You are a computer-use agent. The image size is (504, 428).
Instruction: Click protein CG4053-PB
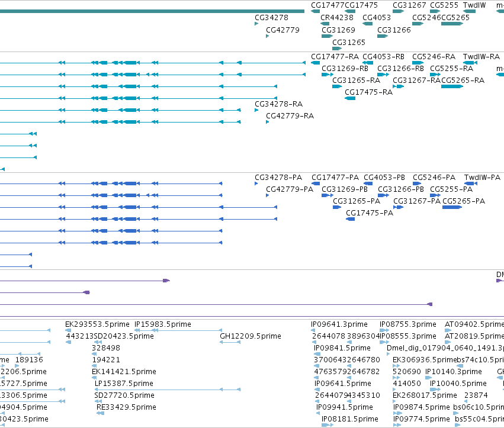pyautogui.click(x=384, y=178)
